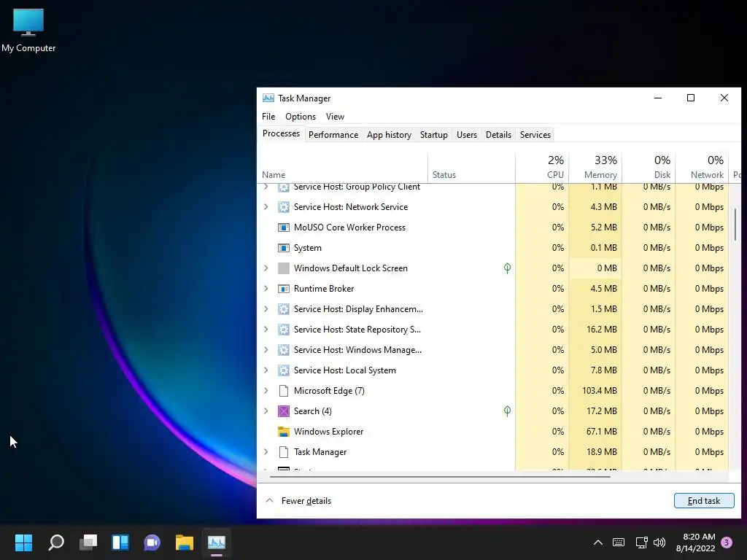Select the Service Host: Group Policy Client row

click(493, 187)
